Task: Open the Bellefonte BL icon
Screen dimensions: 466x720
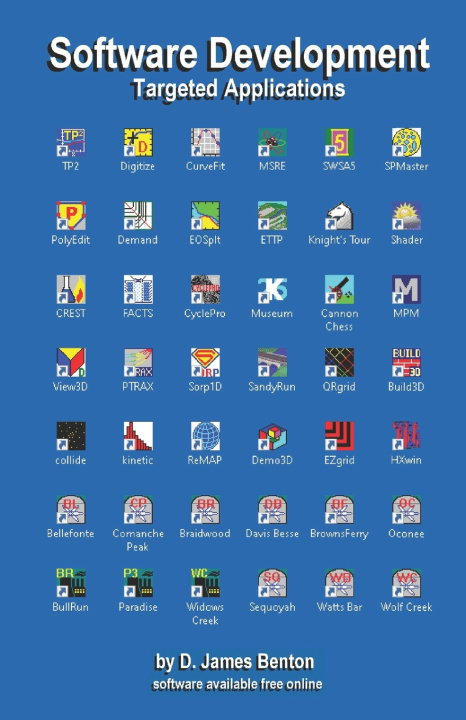Action: click(x=71, y=510)
